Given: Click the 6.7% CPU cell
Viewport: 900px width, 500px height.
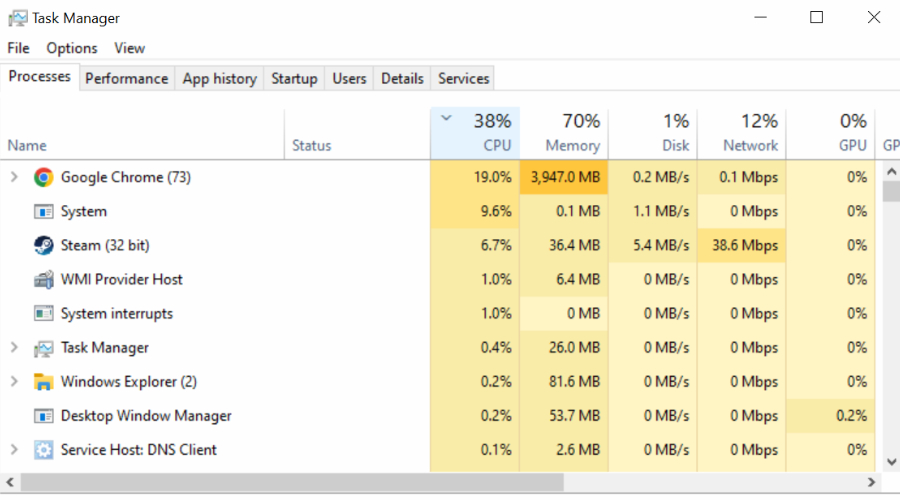Looking at the screenshot, I should click(x=475, y=246).
